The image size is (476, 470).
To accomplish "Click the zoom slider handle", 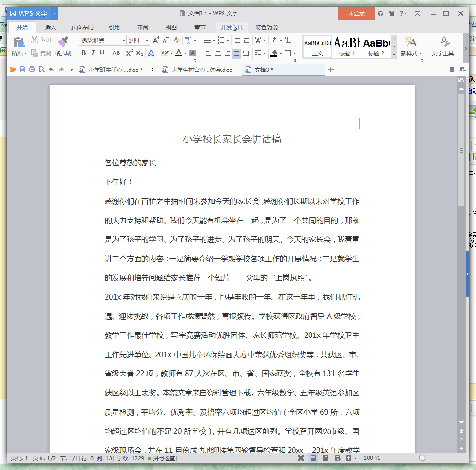I will click(x=422, y=458).
